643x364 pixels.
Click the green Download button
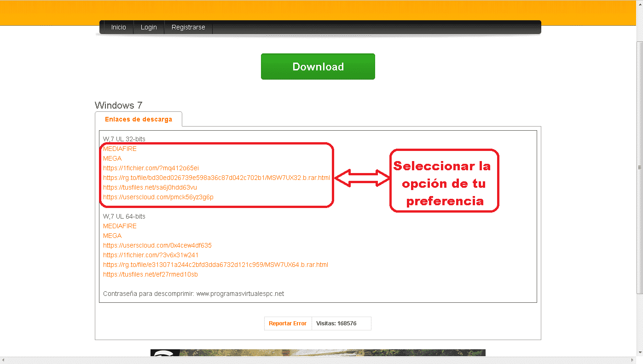[x=318, y=67]
